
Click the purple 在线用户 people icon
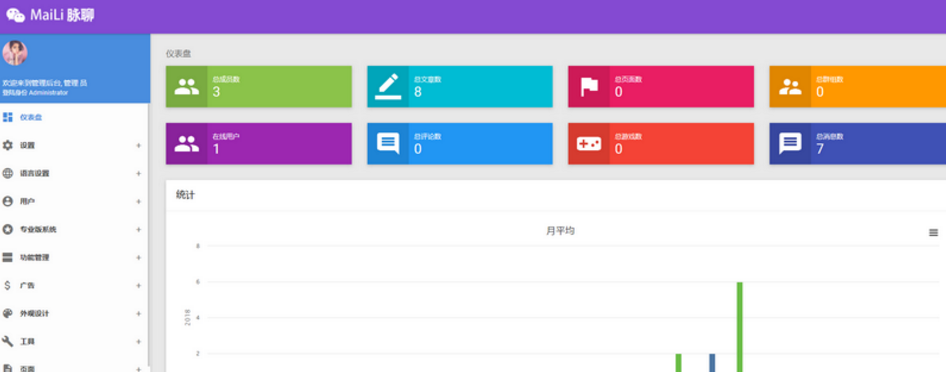click(186, 143)
